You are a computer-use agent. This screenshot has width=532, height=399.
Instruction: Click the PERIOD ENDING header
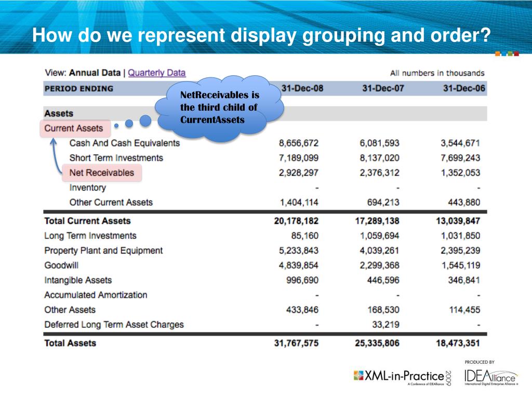point(79,89)
